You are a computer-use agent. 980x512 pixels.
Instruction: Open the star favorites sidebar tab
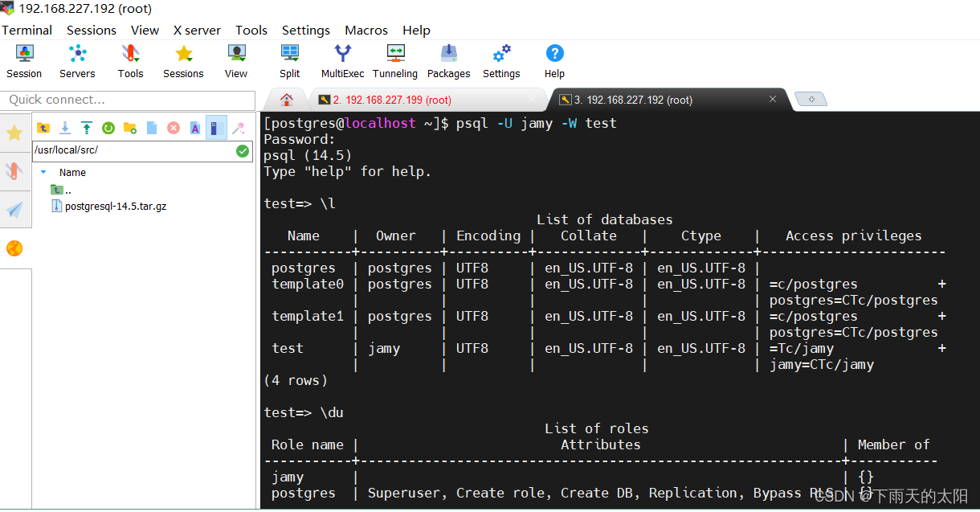pos(14,133)
